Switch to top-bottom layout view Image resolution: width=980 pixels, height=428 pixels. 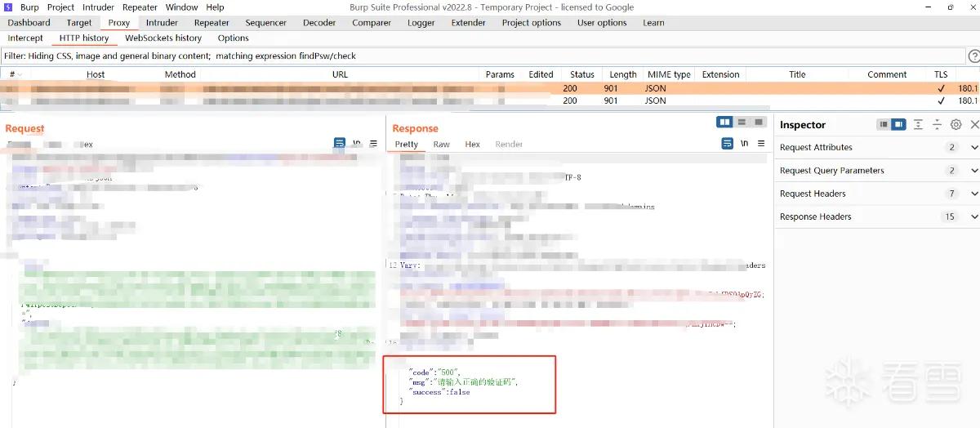pyautogui.click(x=742, y=123)
